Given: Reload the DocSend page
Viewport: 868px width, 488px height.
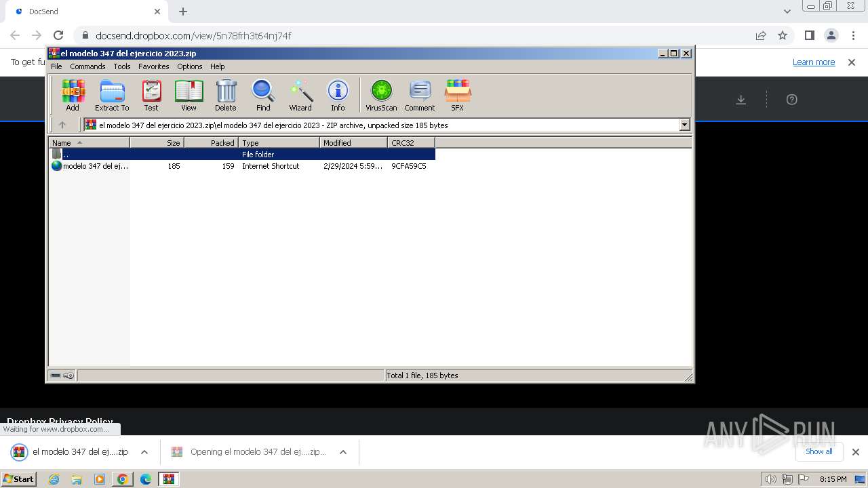Looking at the screenshot, I should (58, 35).
